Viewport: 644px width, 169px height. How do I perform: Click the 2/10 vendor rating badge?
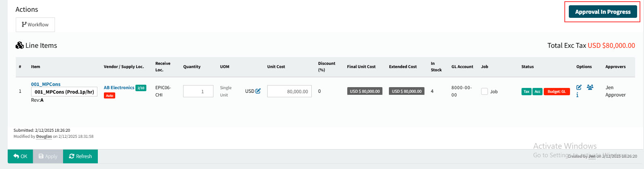coord(141,88)
